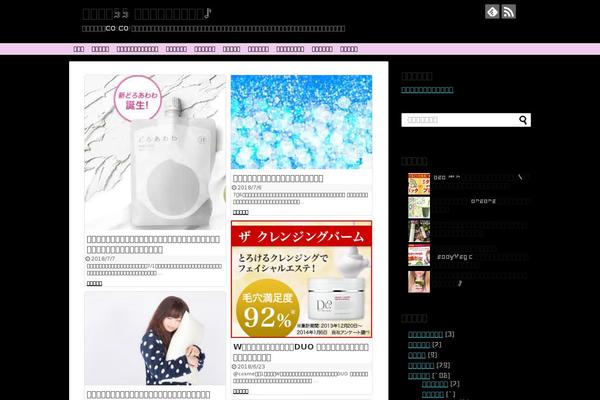Image resolution: width=600 pixels, height=400 pixels.
Task: Open the popular post thumbnail showing green juice glass
Action: pos(419,208)
